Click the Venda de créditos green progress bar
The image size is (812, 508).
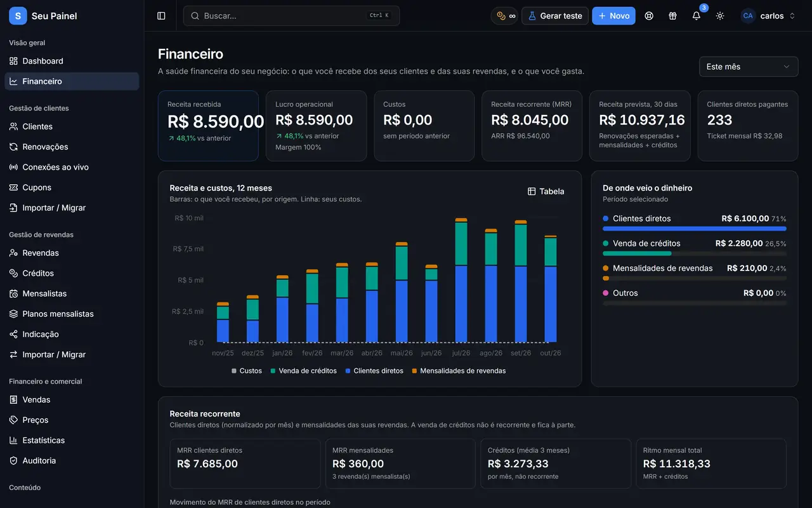[x=636, y=253]
